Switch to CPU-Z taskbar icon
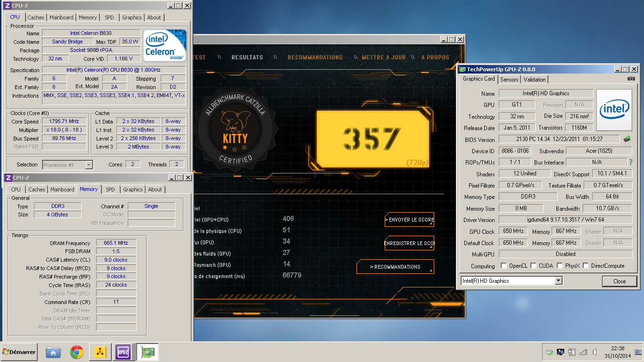The height and width of the screenshot is (362, 644). pos(123,352)
